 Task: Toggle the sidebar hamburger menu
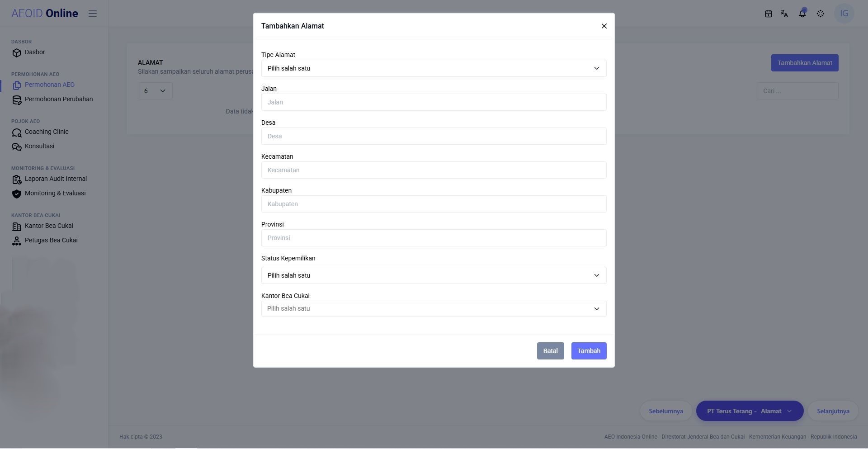93,14
